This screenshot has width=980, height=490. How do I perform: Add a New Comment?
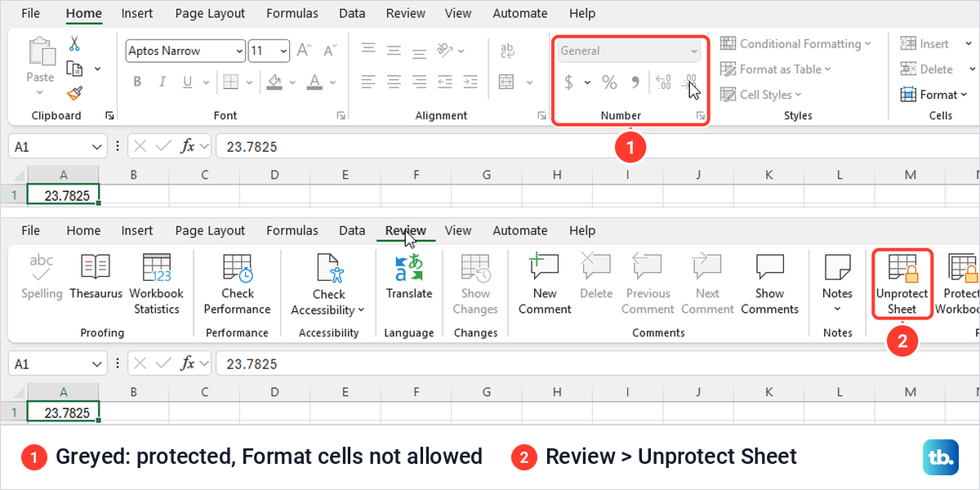545,284
